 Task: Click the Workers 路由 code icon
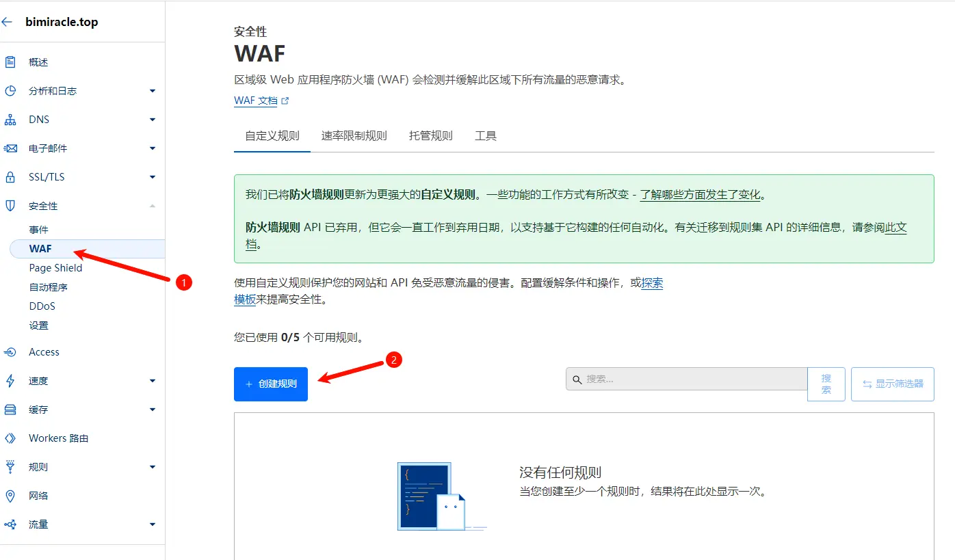(x=10, y=438)
